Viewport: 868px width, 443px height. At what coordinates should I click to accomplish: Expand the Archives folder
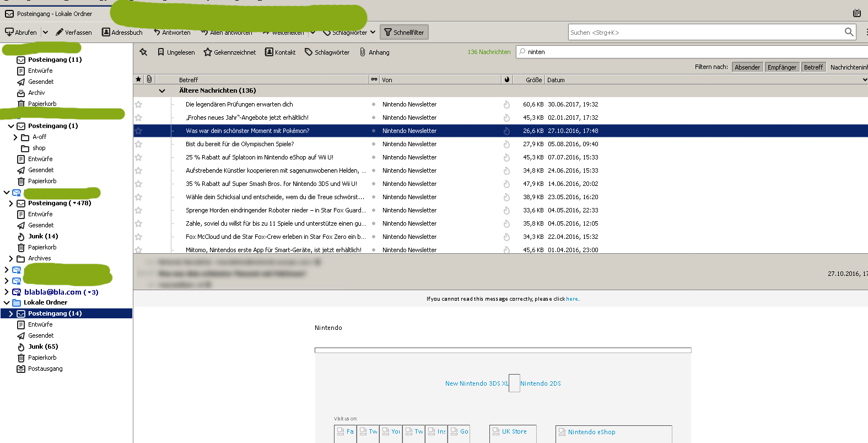click(x=10, y=258)
